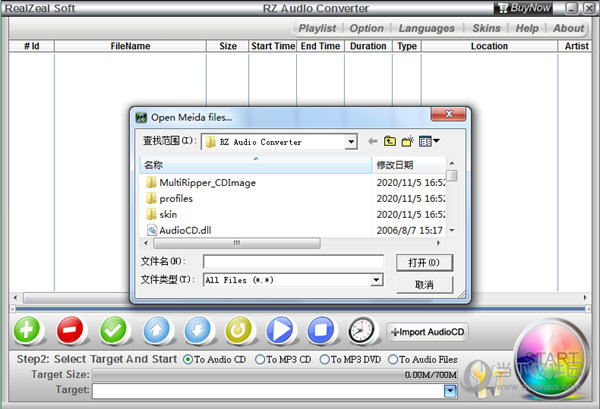Click the Target path input field
This screenshot has height=409, width=600.
coord(268,391)
